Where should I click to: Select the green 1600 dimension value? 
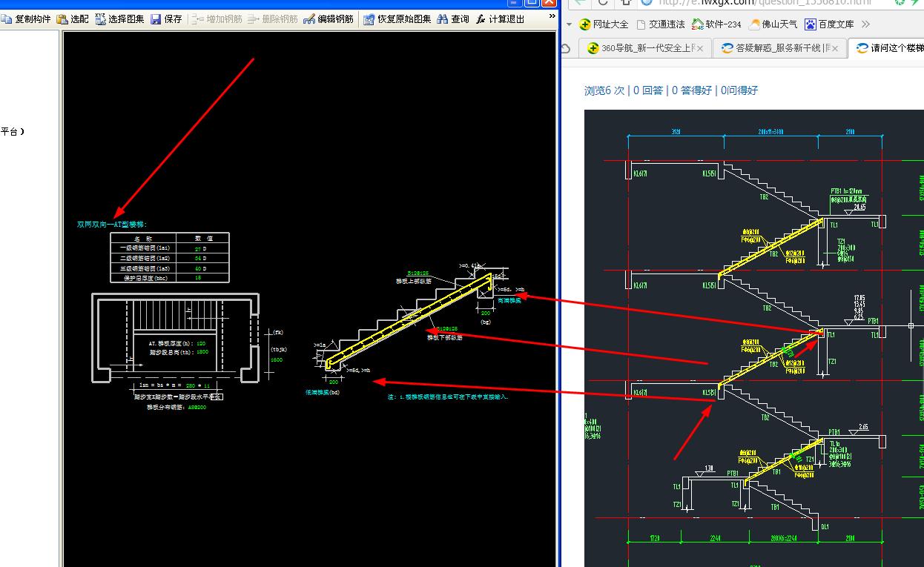(277, 359)
